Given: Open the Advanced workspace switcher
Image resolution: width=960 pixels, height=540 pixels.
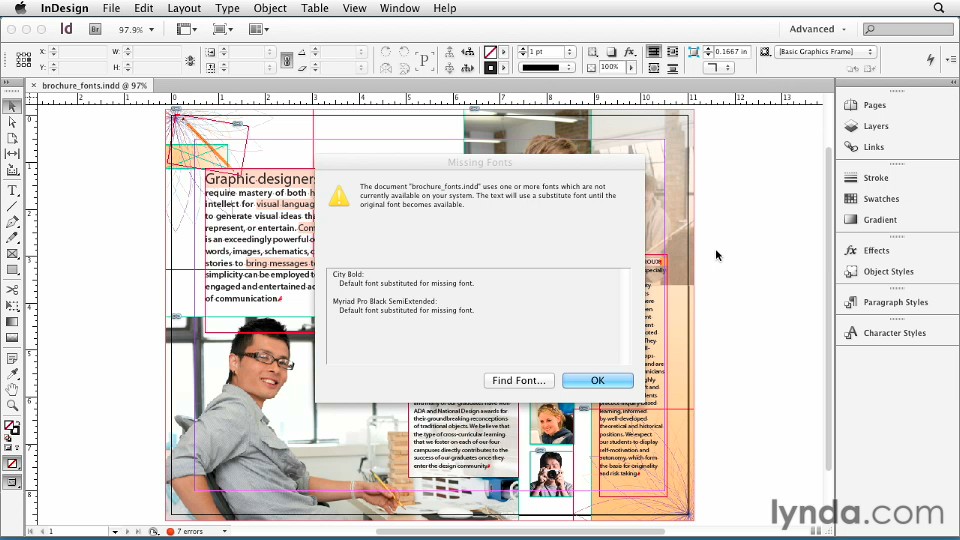Looking at the screenshot, I should (x=817, y=29).
